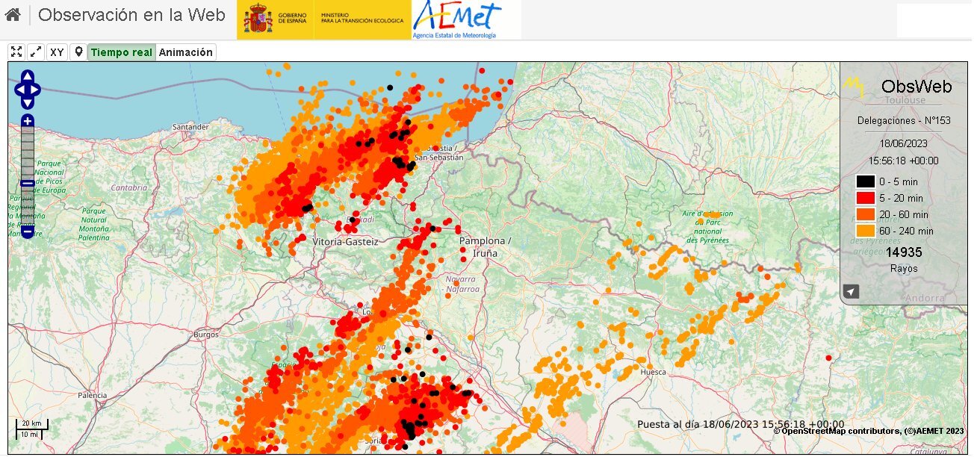Screen dimensions: 980x457
Task: Open the AEMet agency logo link
Action: 457,20
